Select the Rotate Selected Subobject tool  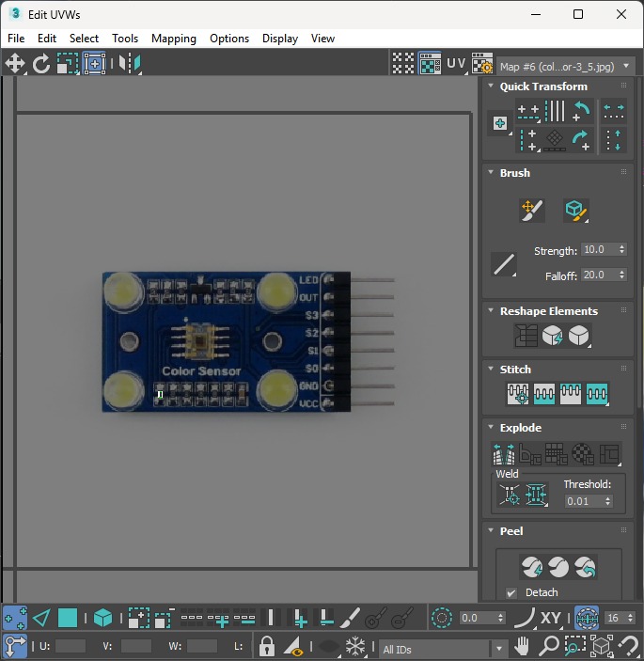(40, 64)
